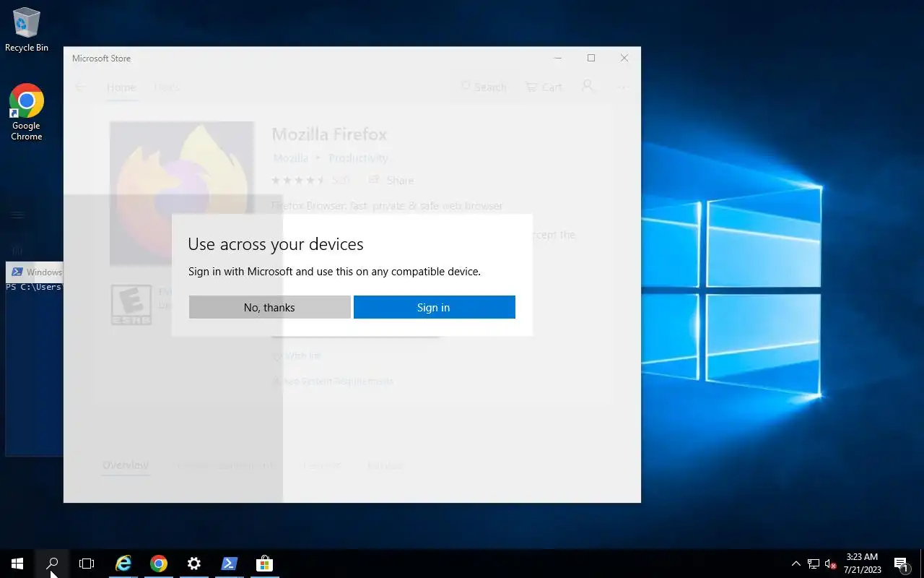
Task: Open the Cart in Microsoft Store
Action: tap(543, 87)
